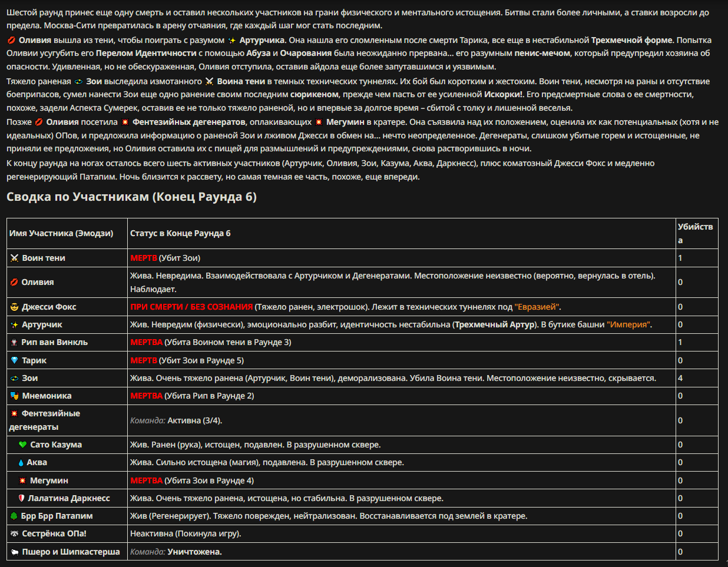Click bold text Трехмечный Артур in Артурчик row

[495, 324]
